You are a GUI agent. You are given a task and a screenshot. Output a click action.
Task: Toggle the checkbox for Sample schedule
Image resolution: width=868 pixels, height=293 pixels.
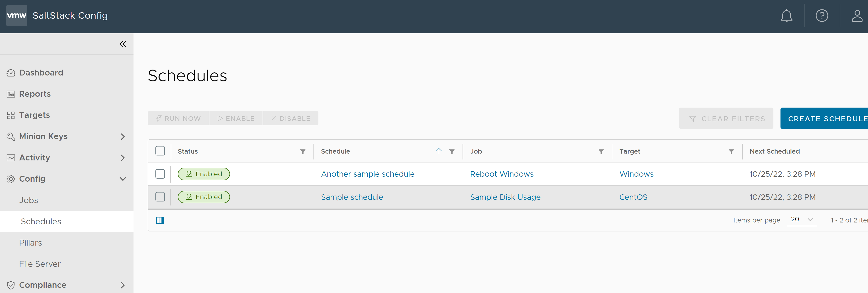[x=160, y=197]
